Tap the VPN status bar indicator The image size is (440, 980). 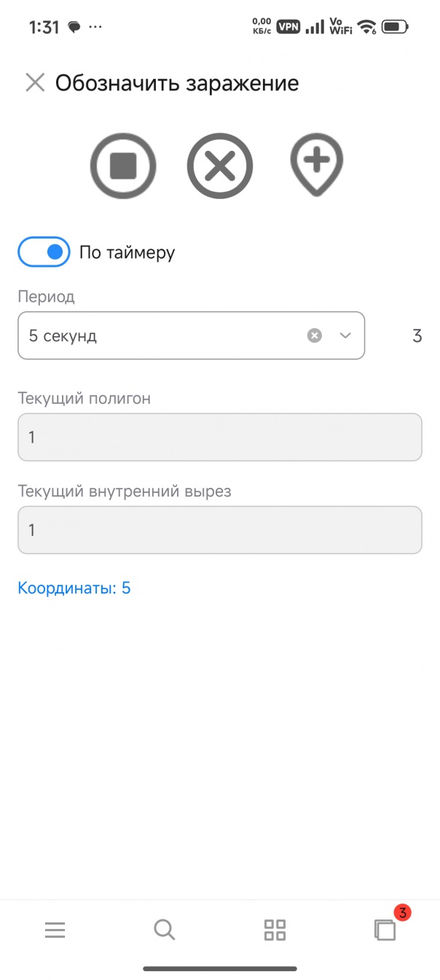pos(288,27)
